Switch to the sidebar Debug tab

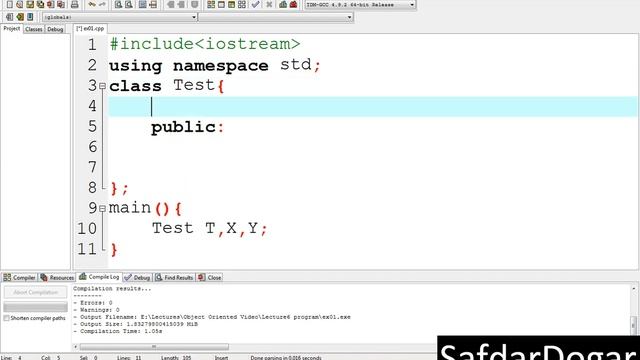tap(55, 29)
